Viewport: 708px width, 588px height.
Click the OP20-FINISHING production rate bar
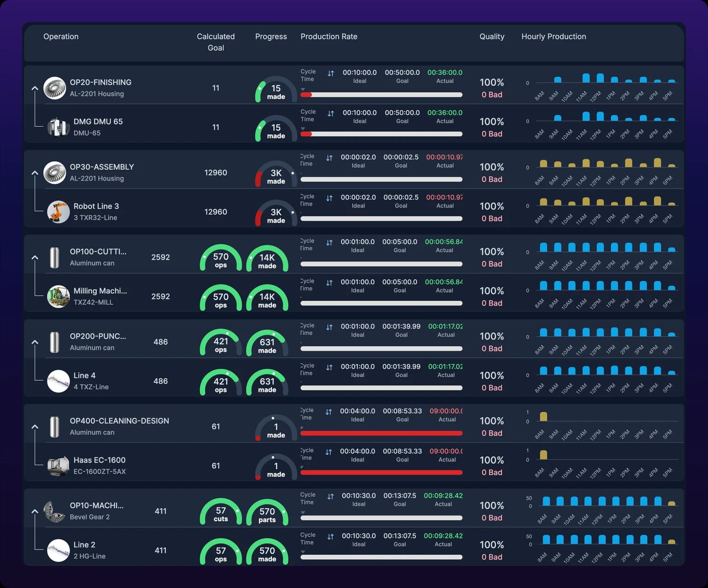[381, 95]
